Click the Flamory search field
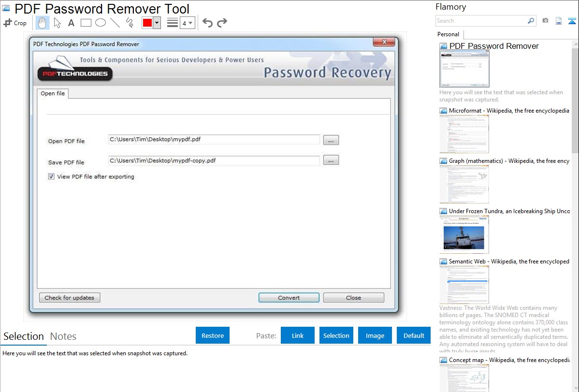 point(481,21)
